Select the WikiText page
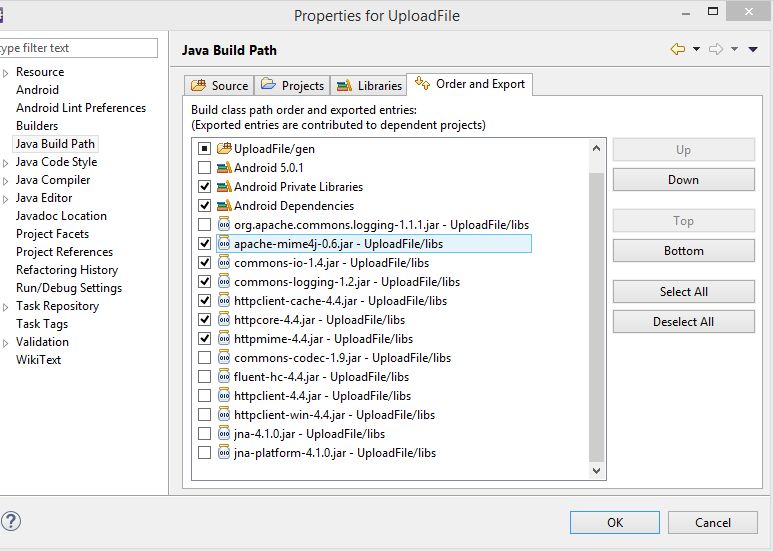Image resolution: width=773 pixels, height=551 pixels. [x=38, y=359]
